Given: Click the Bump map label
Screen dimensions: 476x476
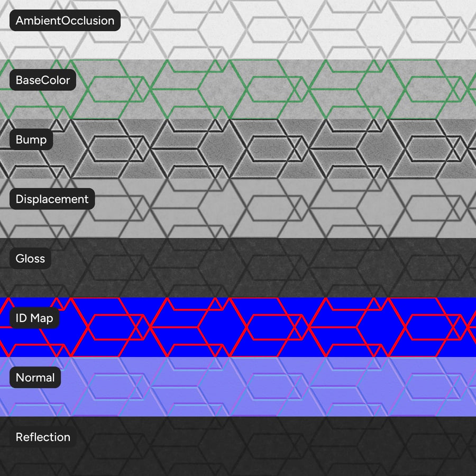Looking at the screenshot, I should pyautogui.click(x=31, y=139).
